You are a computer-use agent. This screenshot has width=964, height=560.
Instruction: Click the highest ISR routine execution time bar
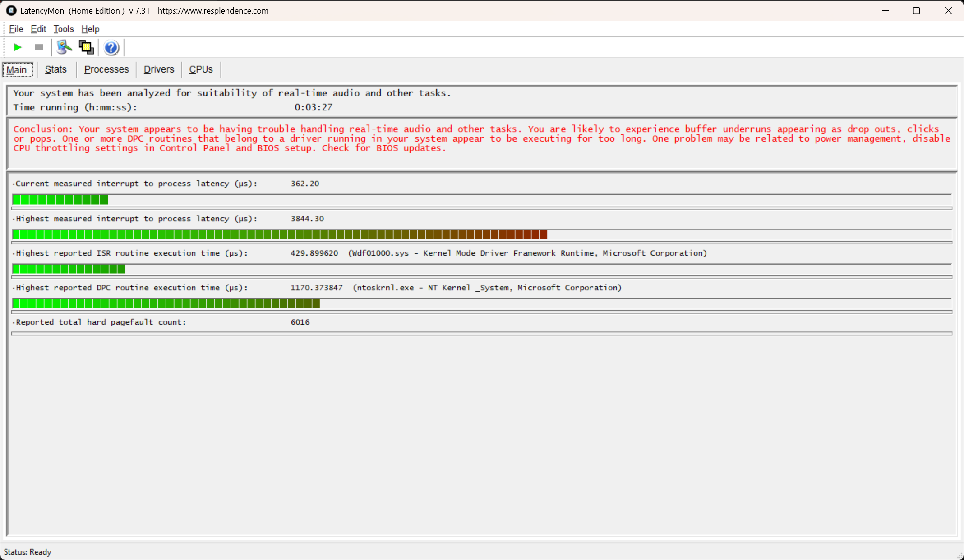click(x=482, y=269)
